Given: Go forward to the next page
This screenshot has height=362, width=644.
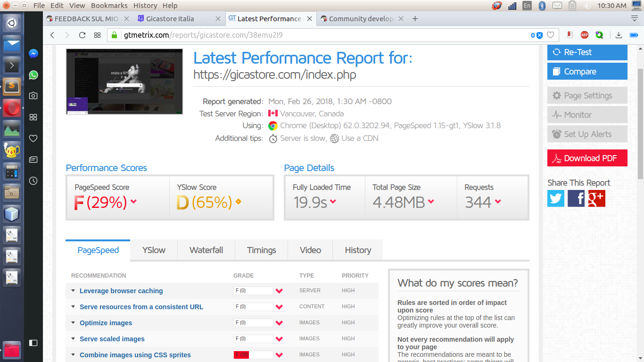Looking at the screenshot, I should point(67,35).
